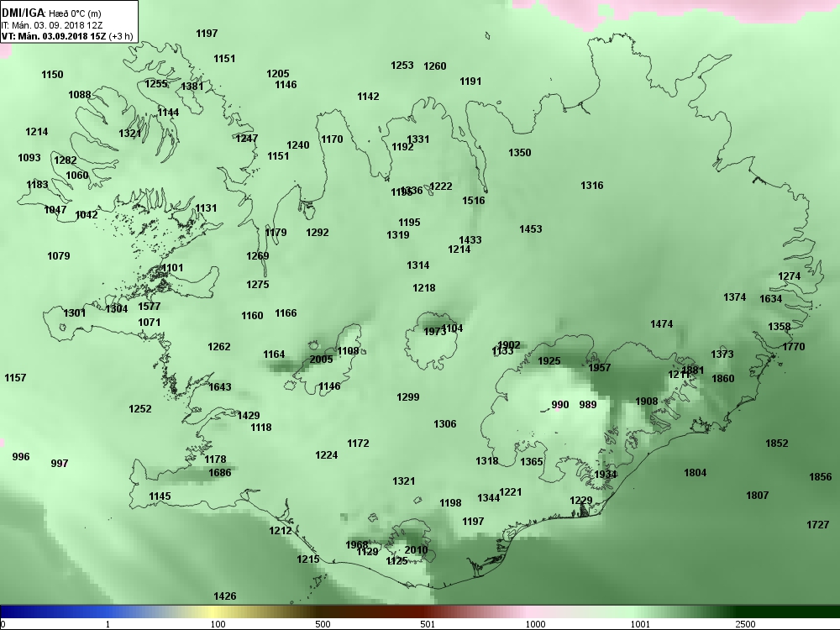Screen dimensions: 840x630
Task: Click the 1260 value off the north coast
Action: (x=434, y=66)
